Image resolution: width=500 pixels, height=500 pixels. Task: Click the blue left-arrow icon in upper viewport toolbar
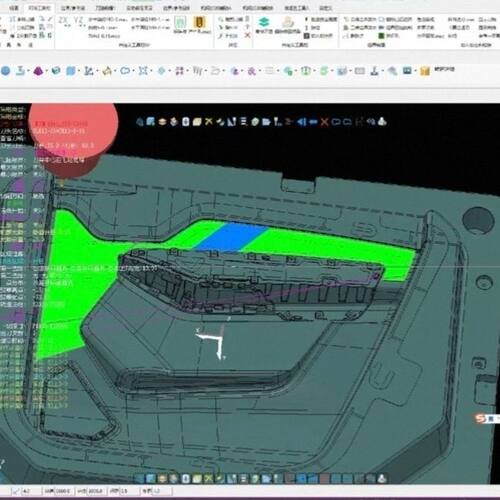coord(302,122)
